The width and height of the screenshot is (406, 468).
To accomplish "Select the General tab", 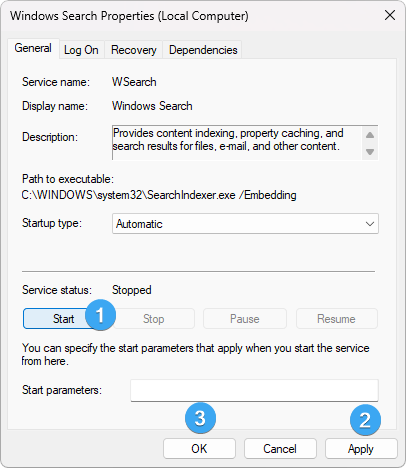I will tap(33, 48).
